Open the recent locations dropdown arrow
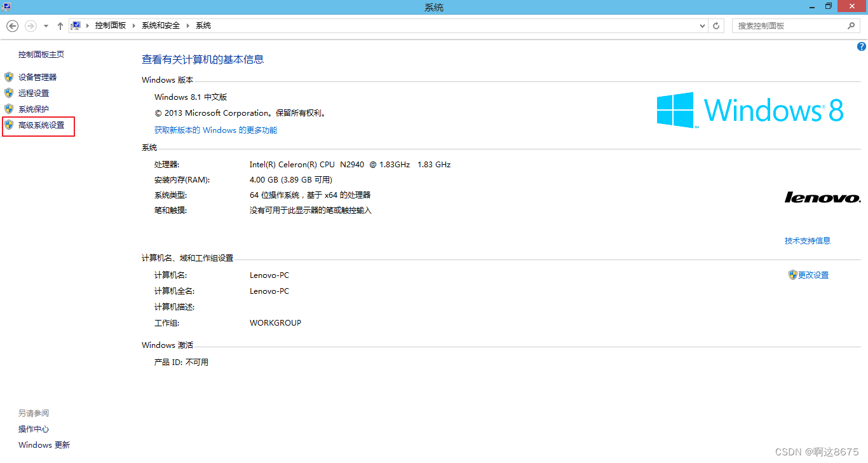The width and height of the screenshot is (868, 463). coord(46,26)
